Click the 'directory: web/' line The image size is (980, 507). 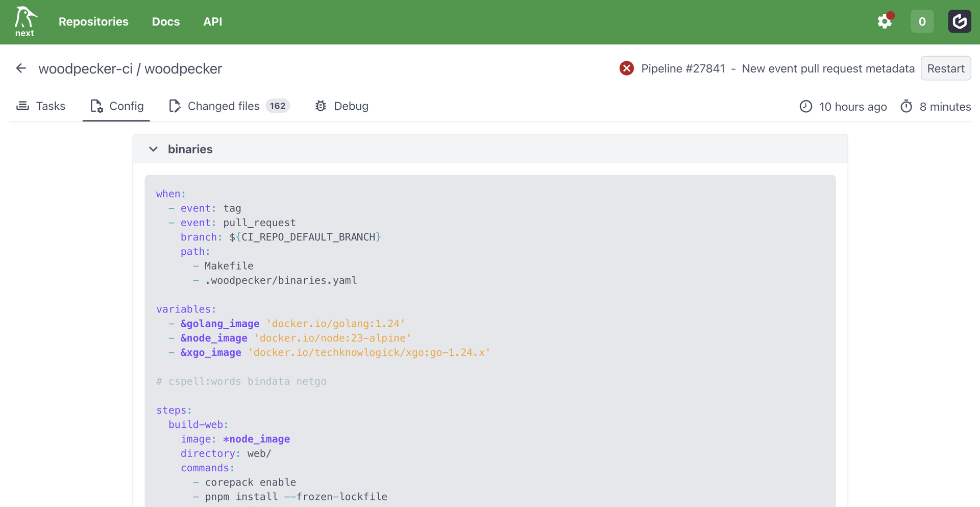tap(226, 453)
